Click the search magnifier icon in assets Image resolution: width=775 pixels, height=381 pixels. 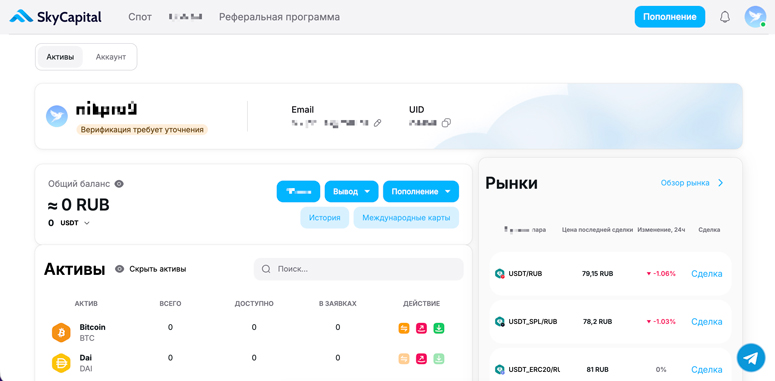[266, 269]
